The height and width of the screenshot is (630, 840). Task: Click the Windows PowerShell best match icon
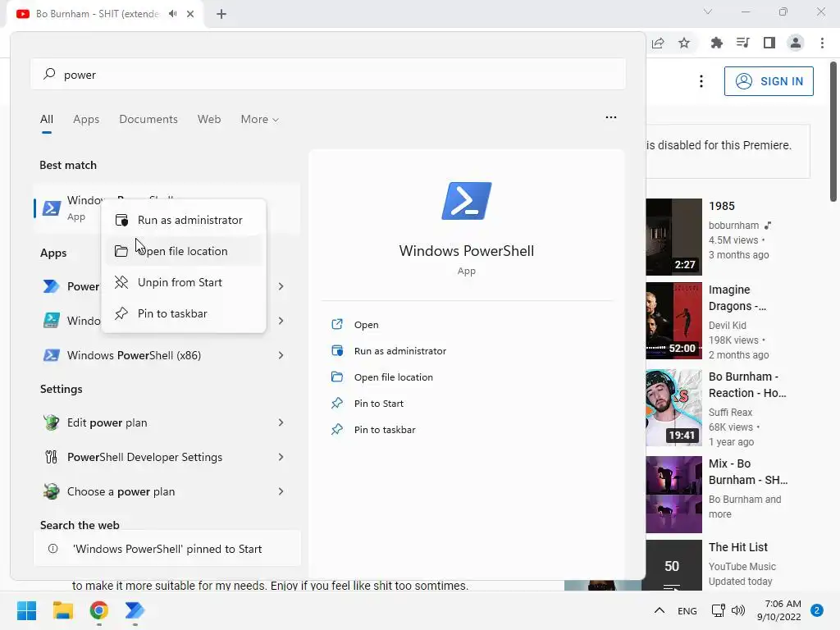pyautogui.click(x=52, y=208)
